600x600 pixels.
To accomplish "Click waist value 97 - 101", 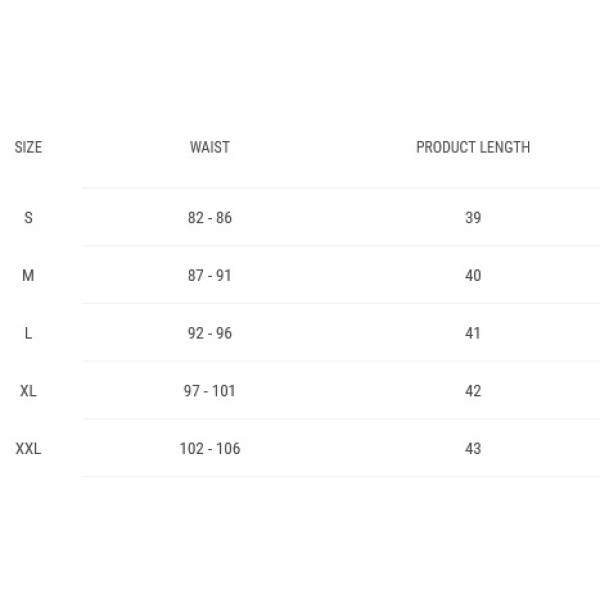I will [210, 391].
